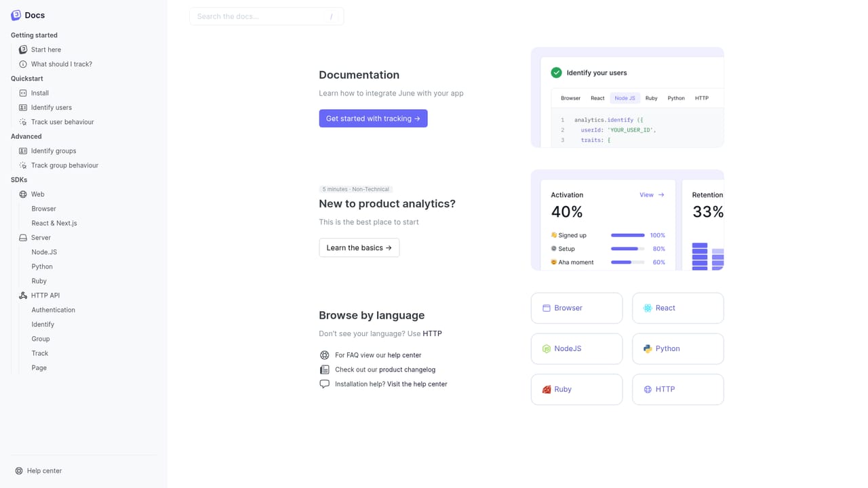This screenshot has width=868, height=488.
Task: Open Track under HTTP API
Action: tap(40, 353)
